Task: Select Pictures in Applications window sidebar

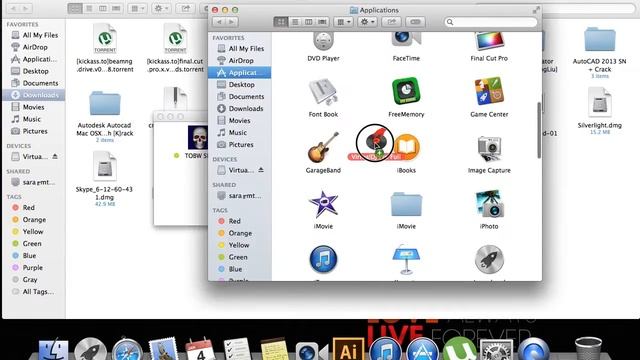Action: pyautogui.click(x=240, y=144)
